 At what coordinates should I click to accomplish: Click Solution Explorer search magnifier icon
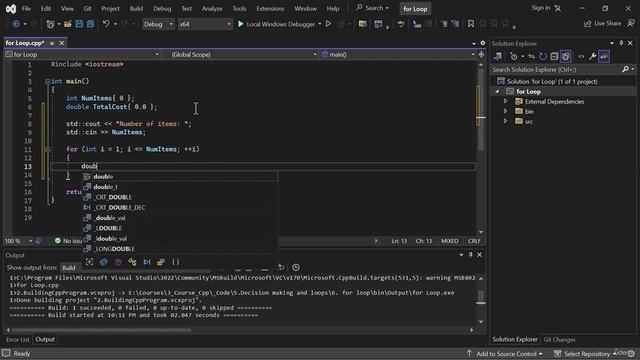[x=625, y=69]
